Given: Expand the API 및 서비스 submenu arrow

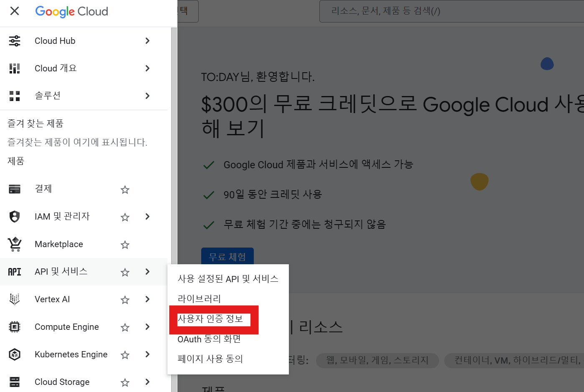Looking at the screenshot, I should [x=147, y=271].
